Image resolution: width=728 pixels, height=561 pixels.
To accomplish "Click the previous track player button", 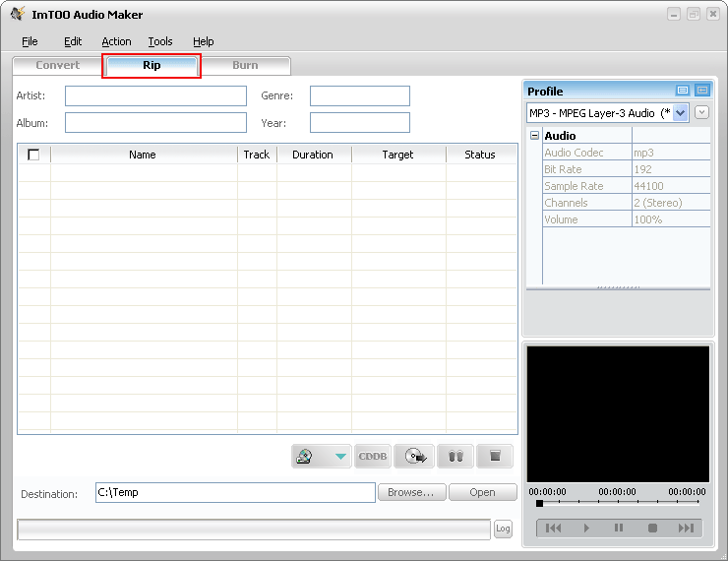I will (553, 528).
